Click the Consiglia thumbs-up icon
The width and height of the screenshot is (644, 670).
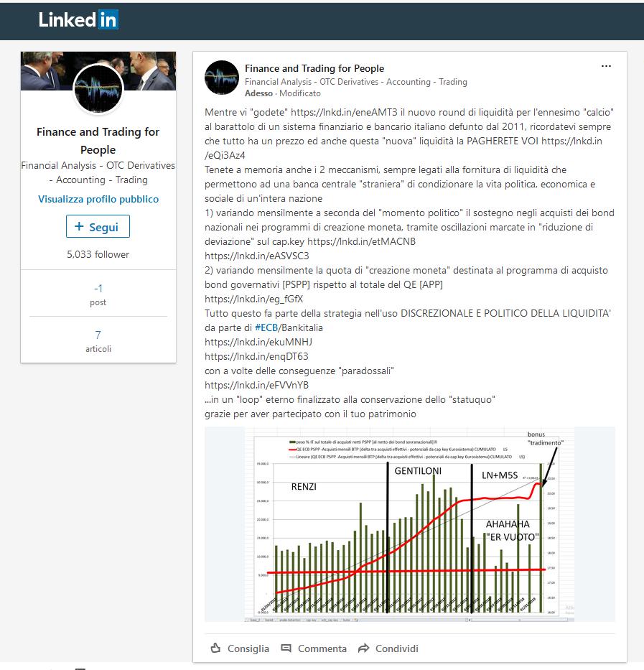click(x=215, y=648)
